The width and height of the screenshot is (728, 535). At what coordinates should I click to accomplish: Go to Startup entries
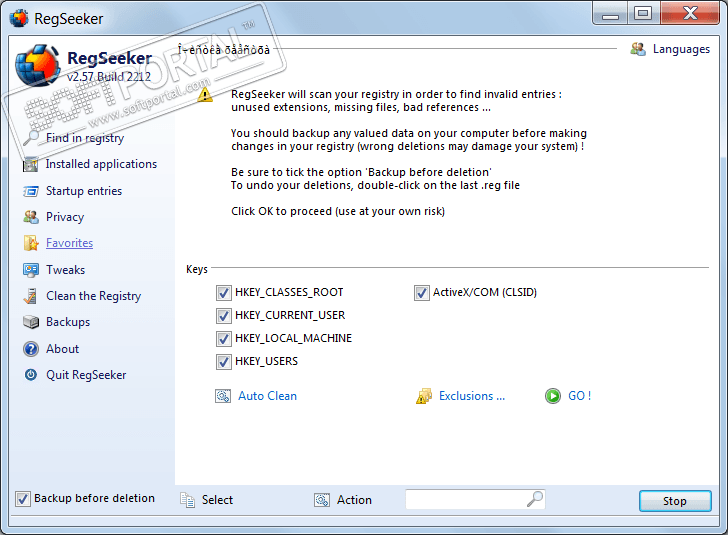click(x=84, y=191)
